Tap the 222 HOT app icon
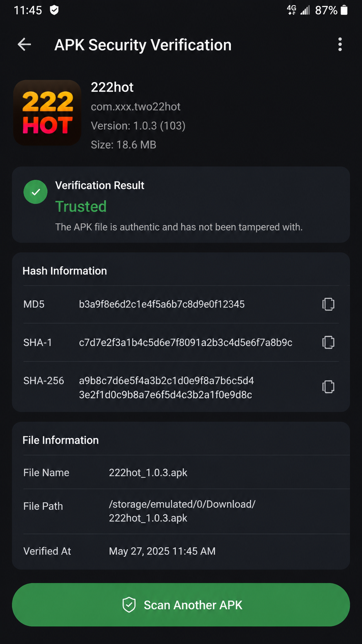The image size is (362, 644). tap(47, 113)
